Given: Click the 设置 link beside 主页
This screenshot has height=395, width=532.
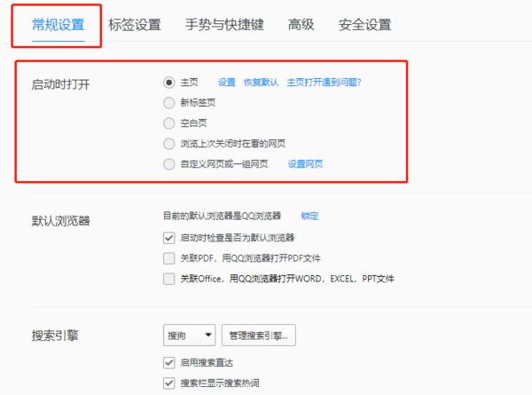Looking at the screenshot, I should [227, 83].
